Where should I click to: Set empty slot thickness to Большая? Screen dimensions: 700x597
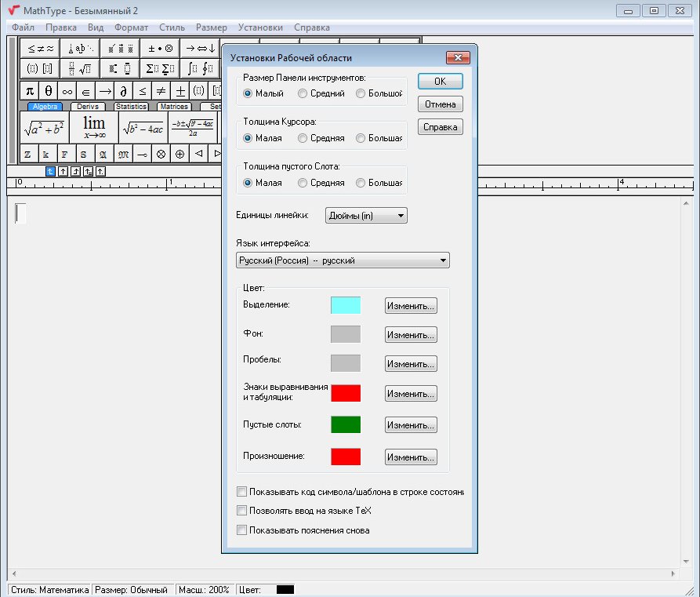(x=379, y=183)
